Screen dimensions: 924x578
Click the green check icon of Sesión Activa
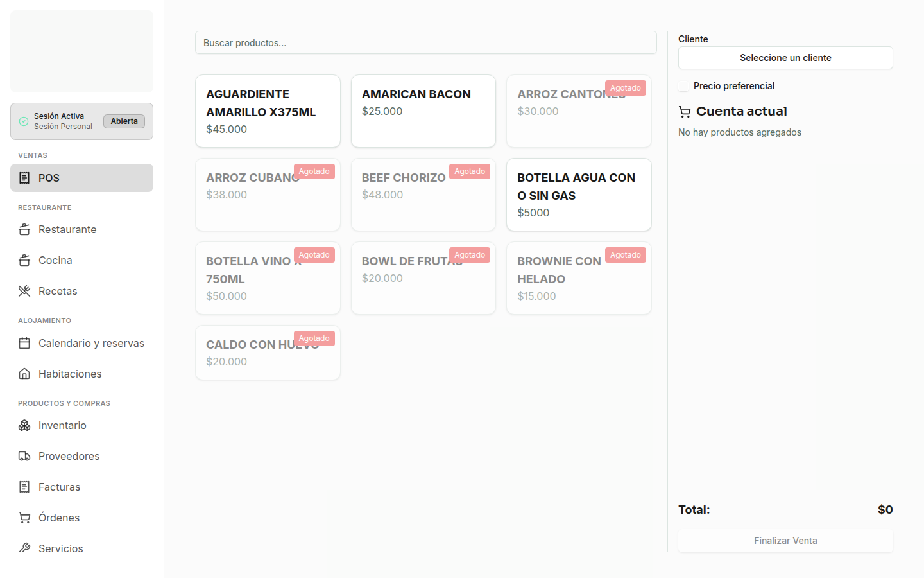[24, 121]
